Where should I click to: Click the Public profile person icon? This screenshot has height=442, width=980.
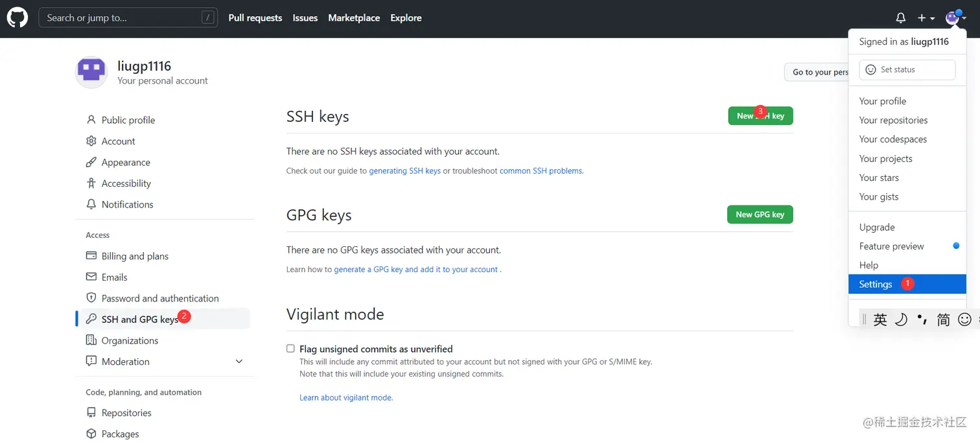[91, 120]
